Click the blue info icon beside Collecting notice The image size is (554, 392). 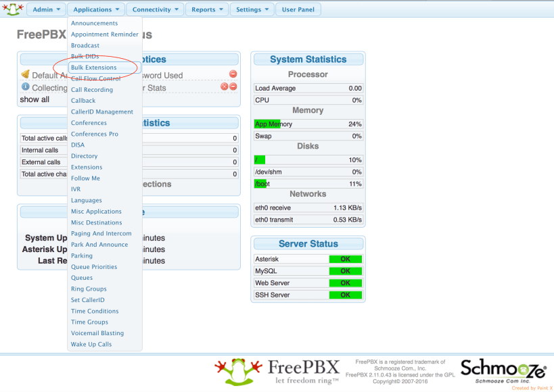(25, 87)
